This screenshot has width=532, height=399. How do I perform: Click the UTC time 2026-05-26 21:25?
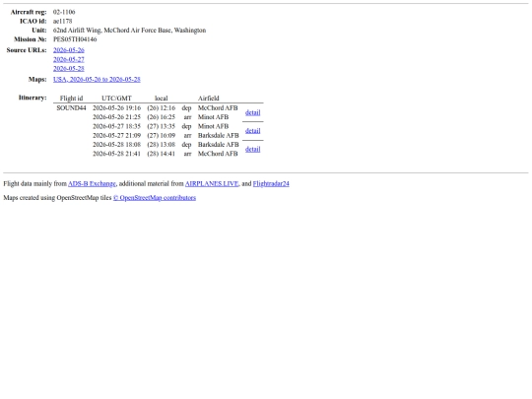(116, 117)
